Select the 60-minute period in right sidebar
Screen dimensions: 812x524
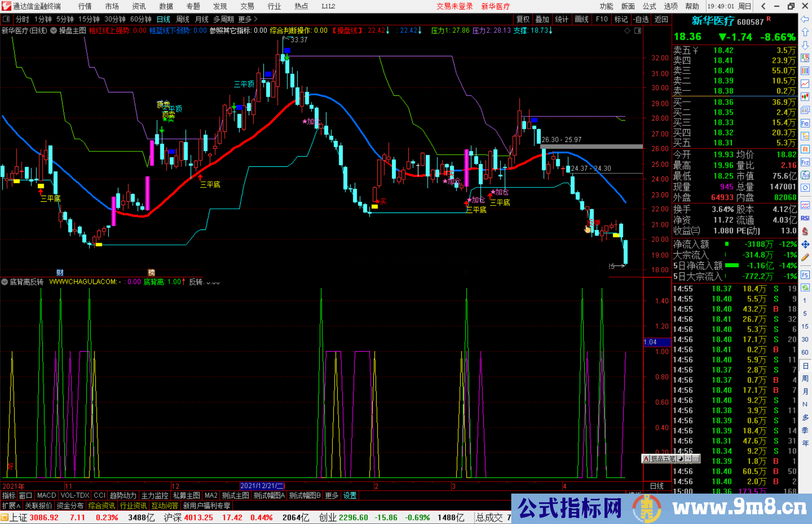click(x=804, y=352)
